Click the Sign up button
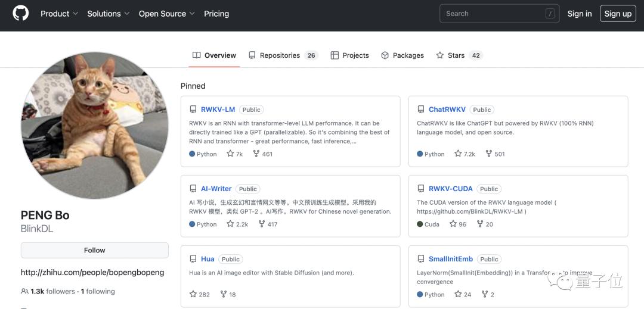 [x=617, y=14]
